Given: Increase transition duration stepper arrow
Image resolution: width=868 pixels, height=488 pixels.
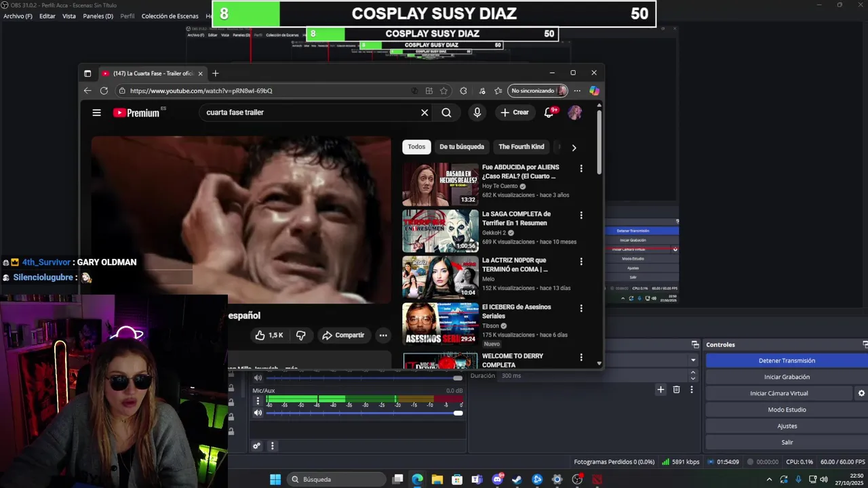Looking at the screenshot, I should click(x=693, y=372).
